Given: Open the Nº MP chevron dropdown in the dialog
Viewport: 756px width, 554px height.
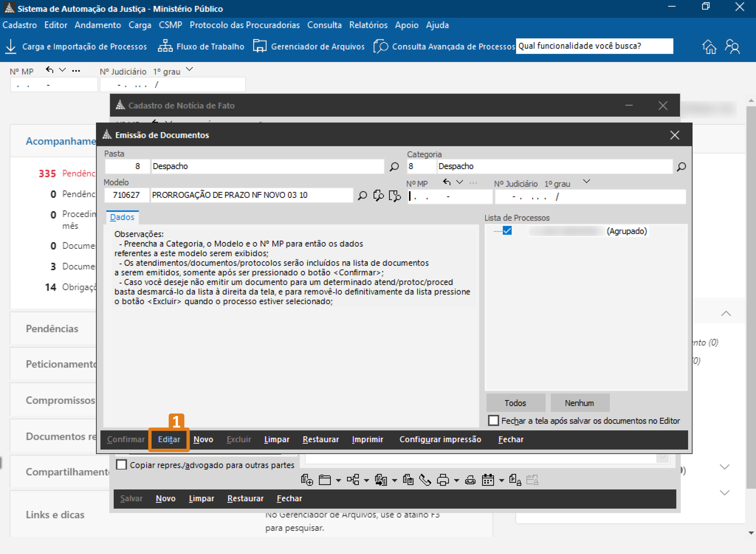Looking at the screenshot, I should (x=460, y=182).
